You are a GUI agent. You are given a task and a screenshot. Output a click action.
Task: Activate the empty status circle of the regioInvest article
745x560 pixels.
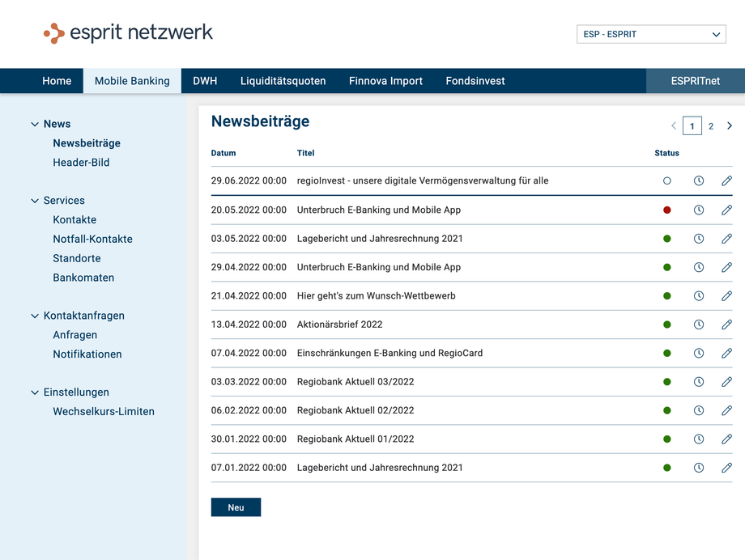[x=666, y=180]
